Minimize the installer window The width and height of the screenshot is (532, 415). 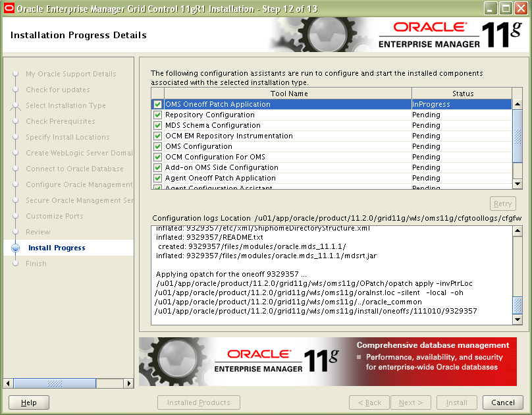490,8
